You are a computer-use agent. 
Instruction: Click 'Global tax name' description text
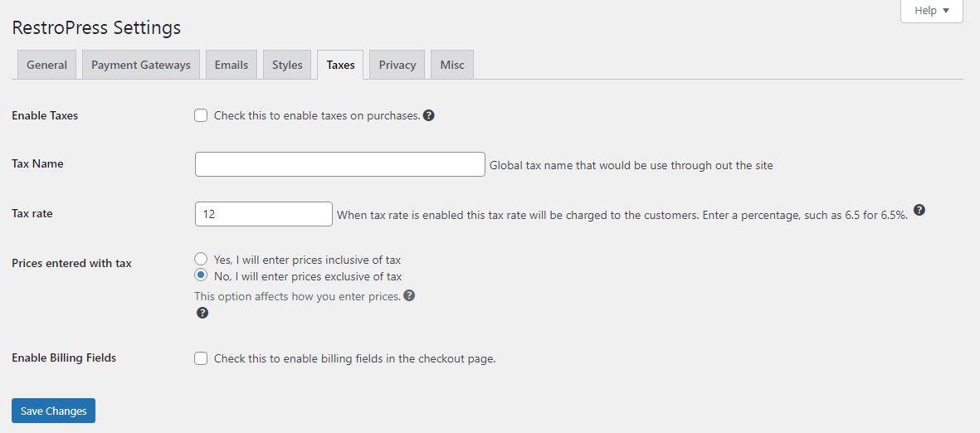point(631,166)
